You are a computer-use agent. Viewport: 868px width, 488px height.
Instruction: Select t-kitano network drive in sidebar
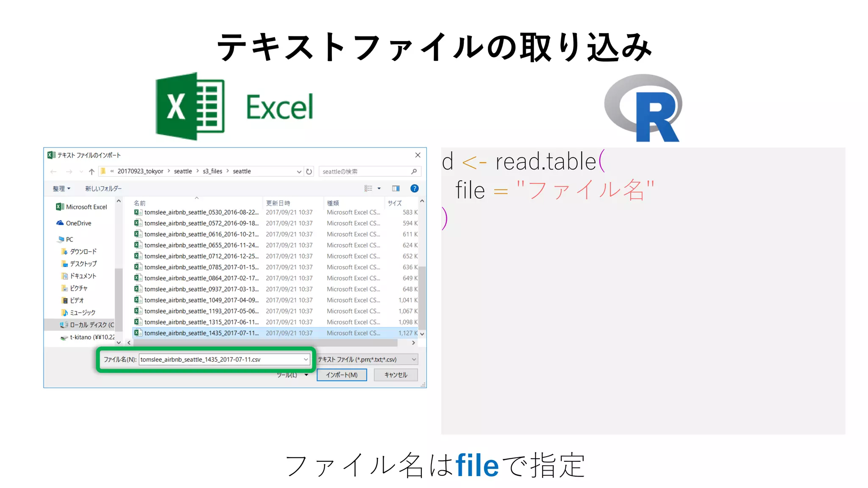(88, 337)
